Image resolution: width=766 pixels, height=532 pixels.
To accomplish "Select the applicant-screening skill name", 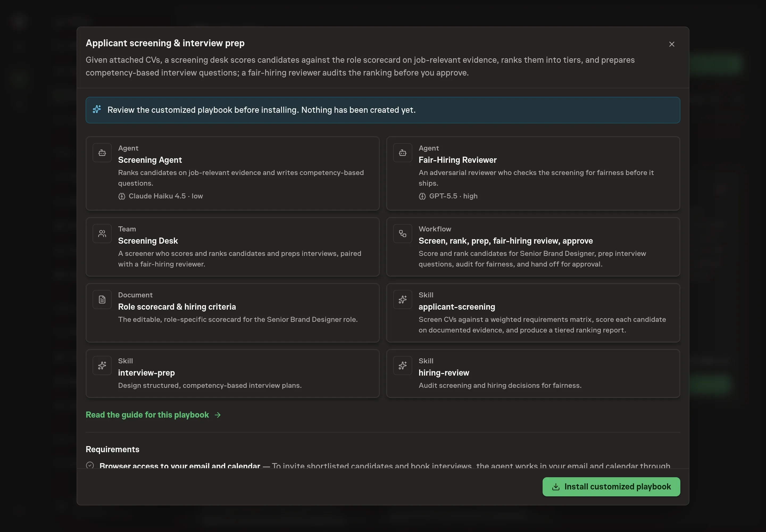I will (x=457, y=307).
